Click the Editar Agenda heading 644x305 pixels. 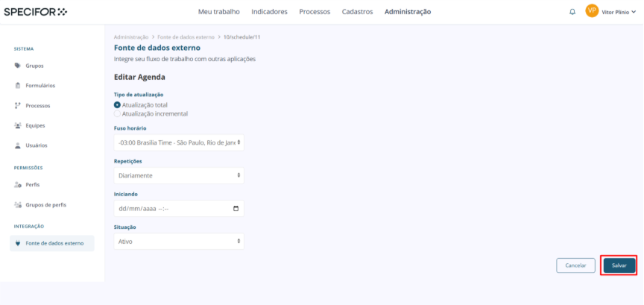tap(139, 77)
